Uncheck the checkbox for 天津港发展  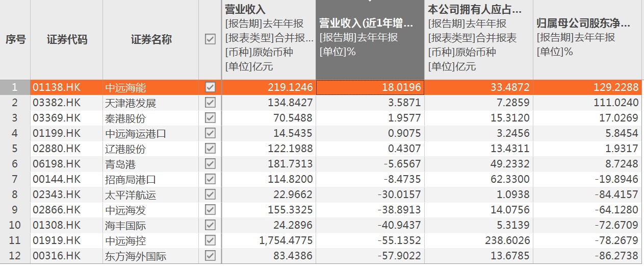click(210, 103)
